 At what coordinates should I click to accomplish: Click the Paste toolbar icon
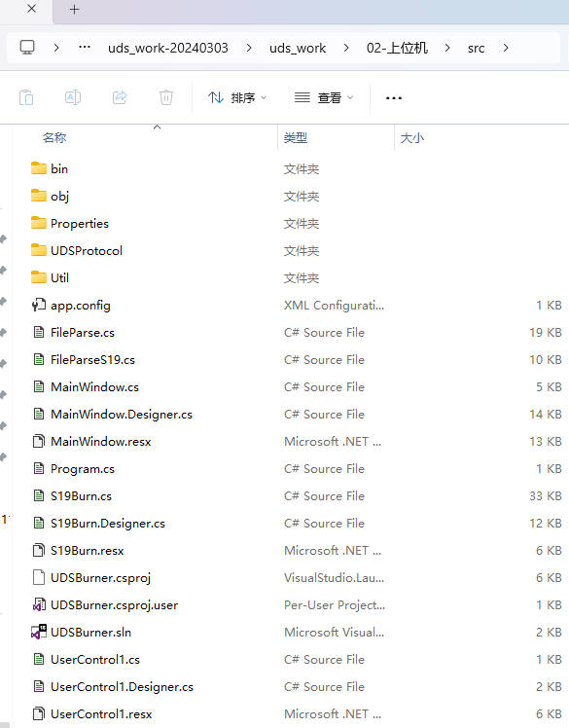click(x=26, y=97)
